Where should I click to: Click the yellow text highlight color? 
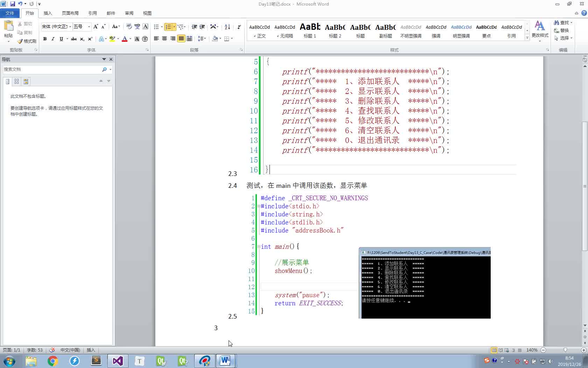coord(112,39)
